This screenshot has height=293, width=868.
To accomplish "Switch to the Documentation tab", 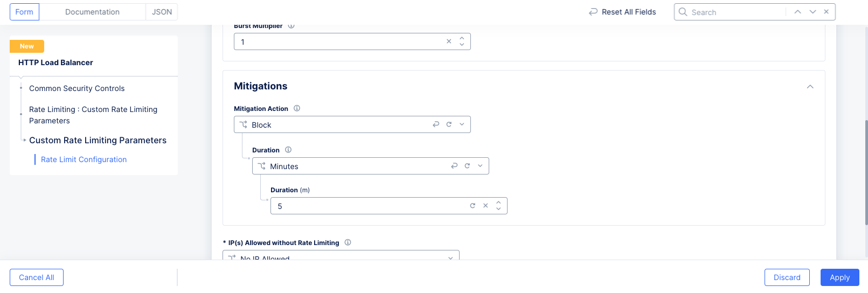I will click(92, 12).
